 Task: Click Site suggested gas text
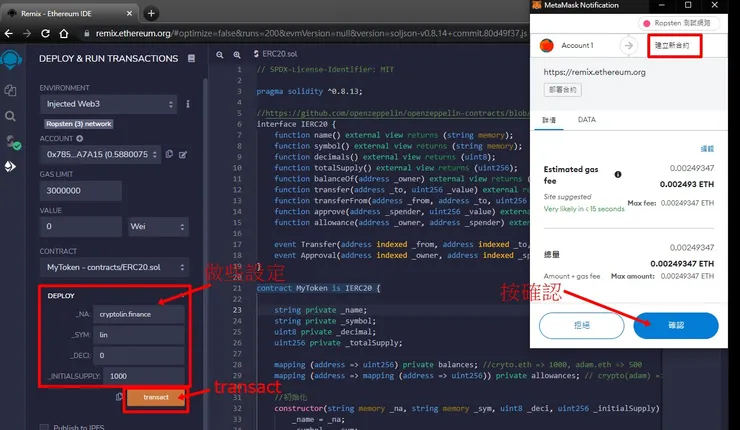(x=567, y=197)
